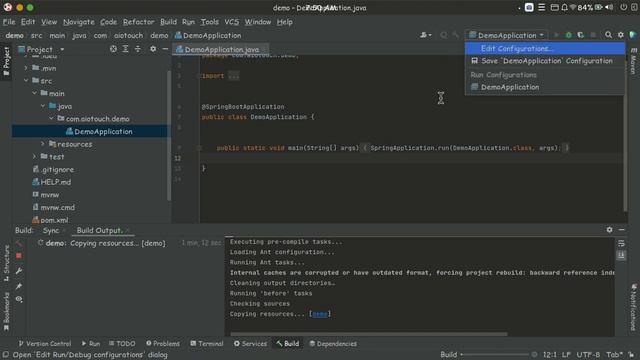Open Search Everywhere magnifier icon
This screenshot has height=360, width=640.
coord(608,35)
